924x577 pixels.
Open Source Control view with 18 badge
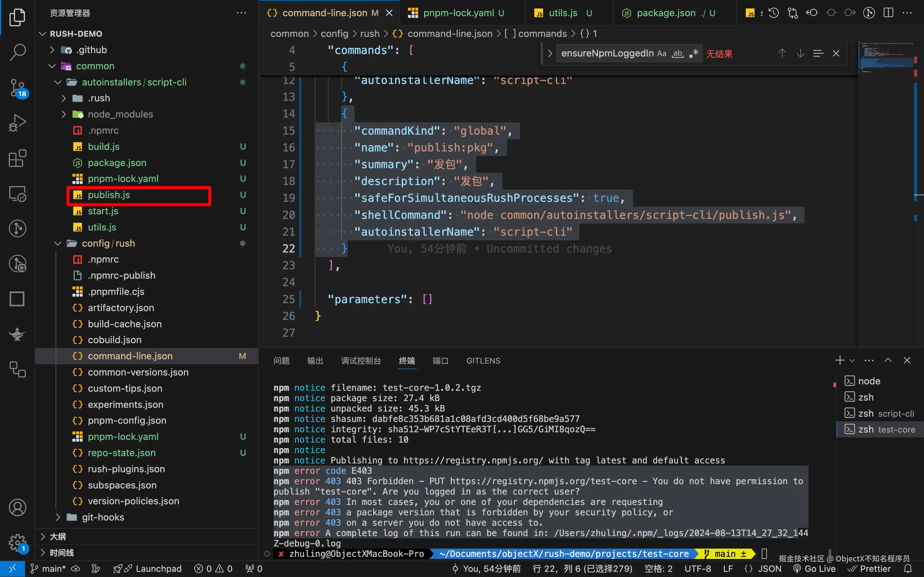point(17,87)
